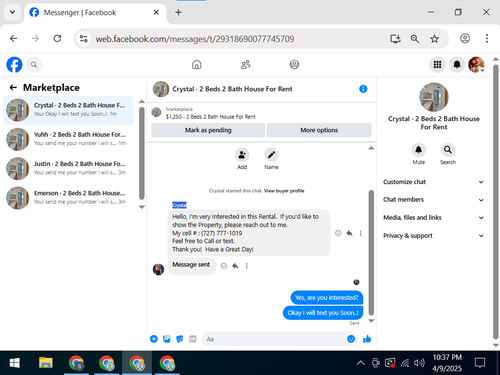The image size is (500, 375).
Task: Open File Explorer from the taskbar
Action: click(x=46, y=363)
